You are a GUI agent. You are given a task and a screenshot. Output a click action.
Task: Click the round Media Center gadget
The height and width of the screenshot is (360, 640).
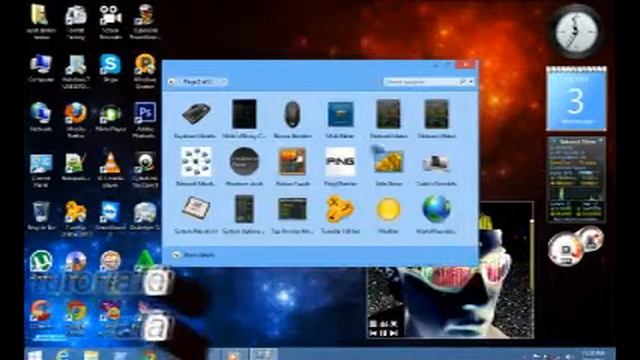click(x=567, y=249)
